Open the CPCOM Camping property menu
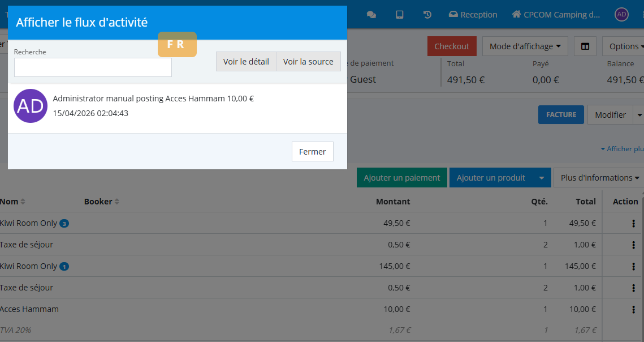The height and width of the screenshot is (342, 644). click(556, 15)
